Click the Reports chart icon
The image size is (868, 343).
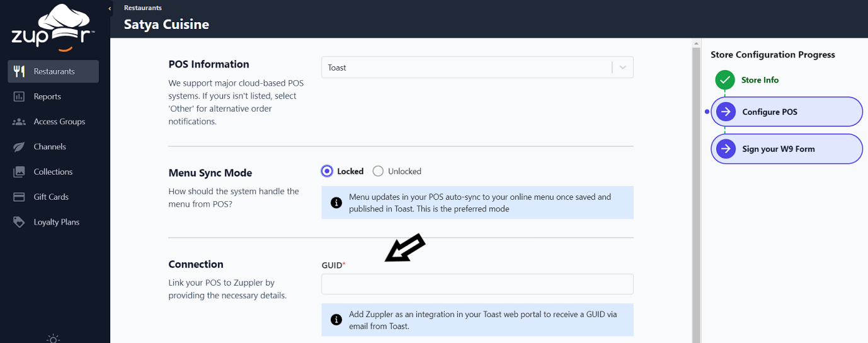pos(19,96)
